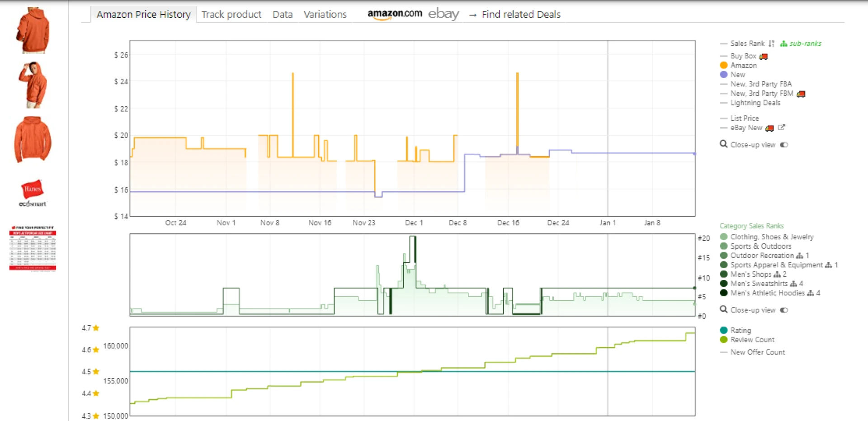868x421 pixels.
Task: Click the sort arrows icon beside Sales Rank
Action: click(x=771, y=44)
